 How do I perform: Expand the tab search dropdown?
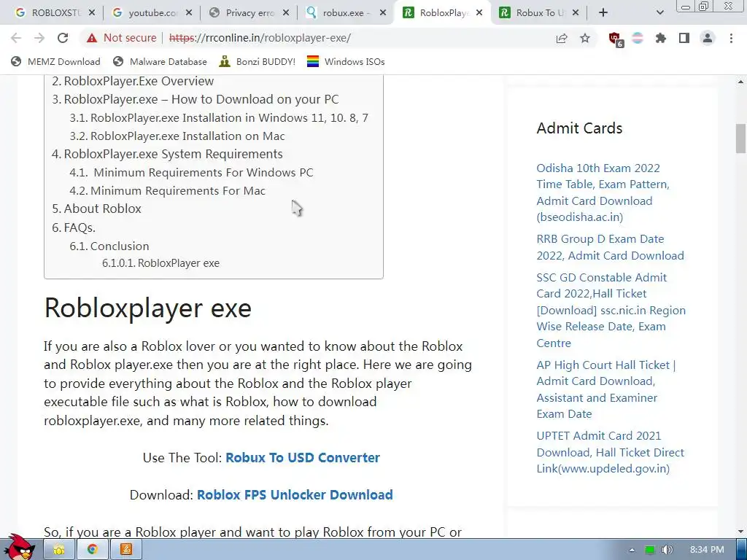pyautogui.click(x=659, y=13)
